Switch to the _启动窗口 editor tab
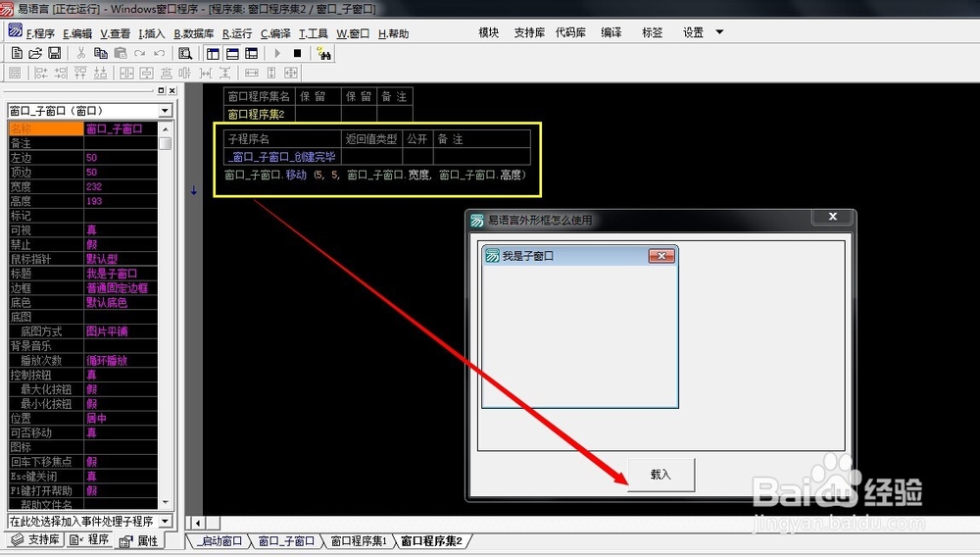980x557 pixels. click(220, 540)
